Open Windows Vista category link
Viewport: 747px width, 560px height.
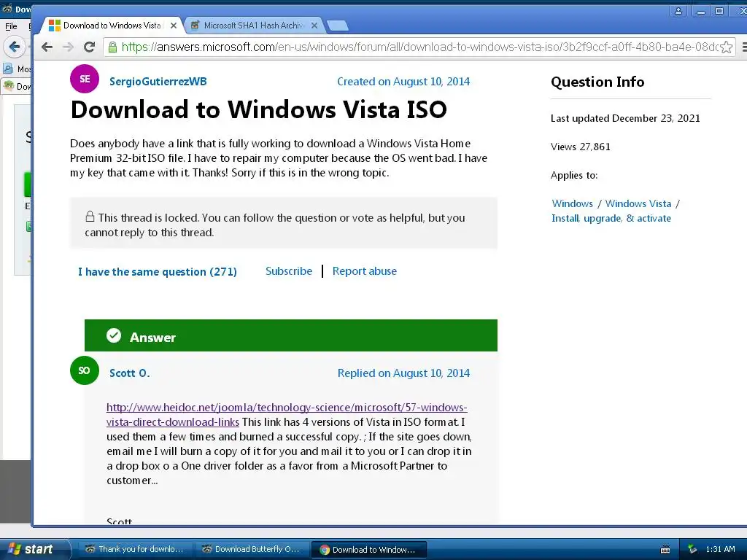(638, 203)
